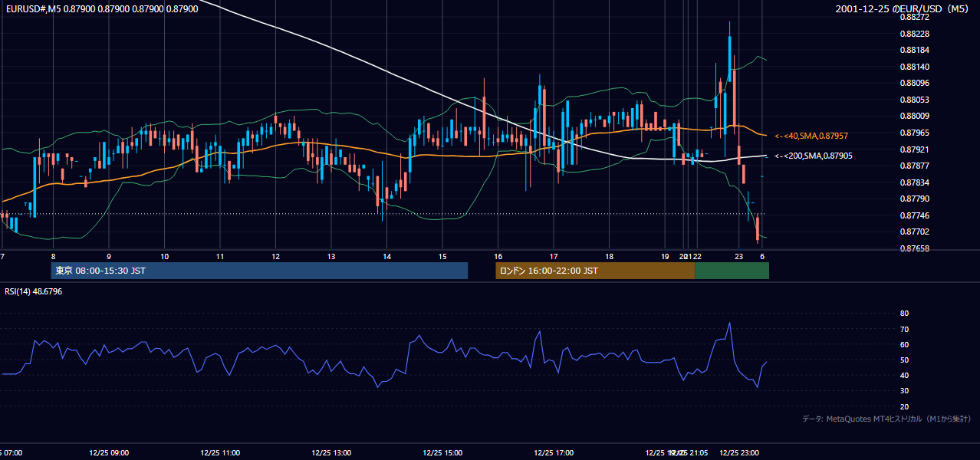Click price axis value 0.87965
The width and height of the screenshot is (980, 460).
coord(914,133)
